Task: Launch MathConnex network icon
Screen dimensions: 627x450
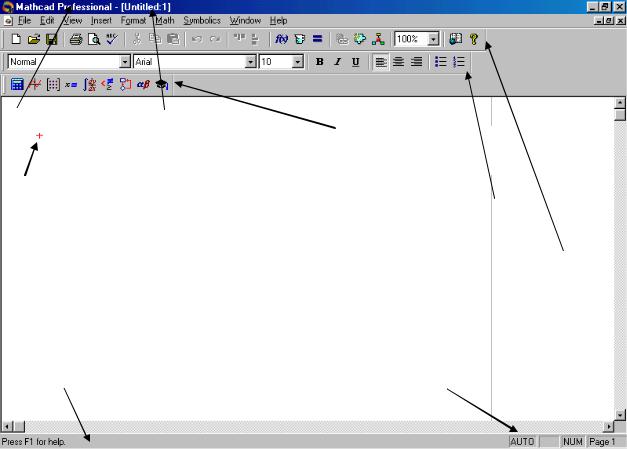Action: [x=378, y=39]
